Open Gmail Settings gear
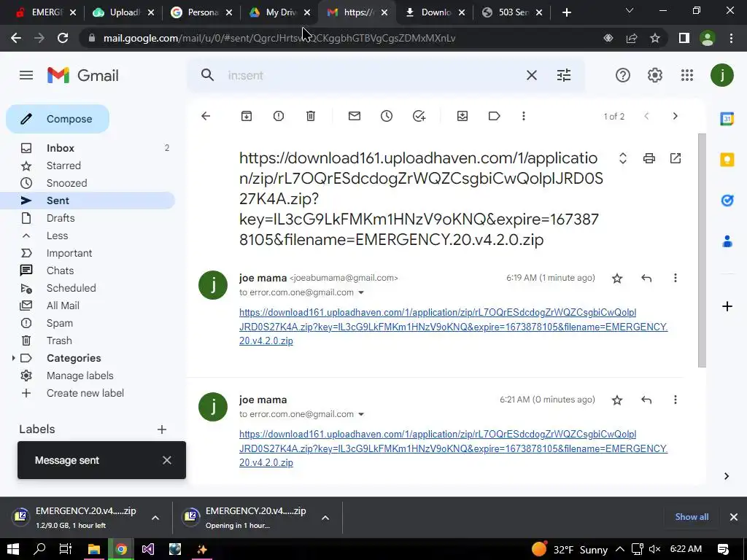Screen dimensions: 747x560 [x=655, y=75]
